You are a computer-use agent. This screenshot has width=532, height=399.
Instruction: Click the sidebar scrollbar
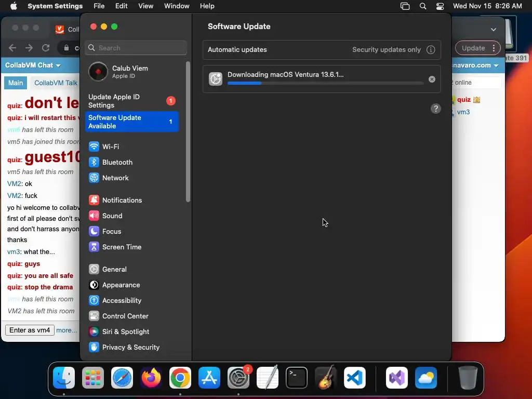188,131
